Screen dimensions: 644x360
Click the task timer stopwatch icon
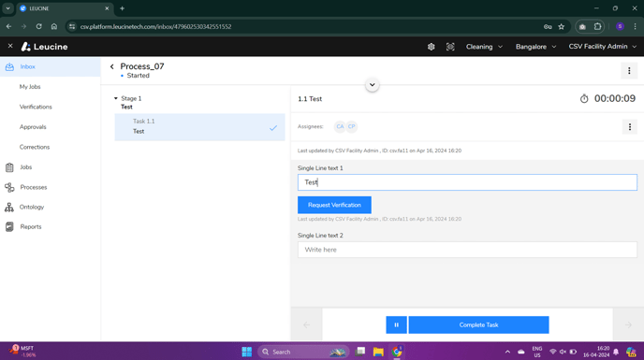(x=584, y=98)
